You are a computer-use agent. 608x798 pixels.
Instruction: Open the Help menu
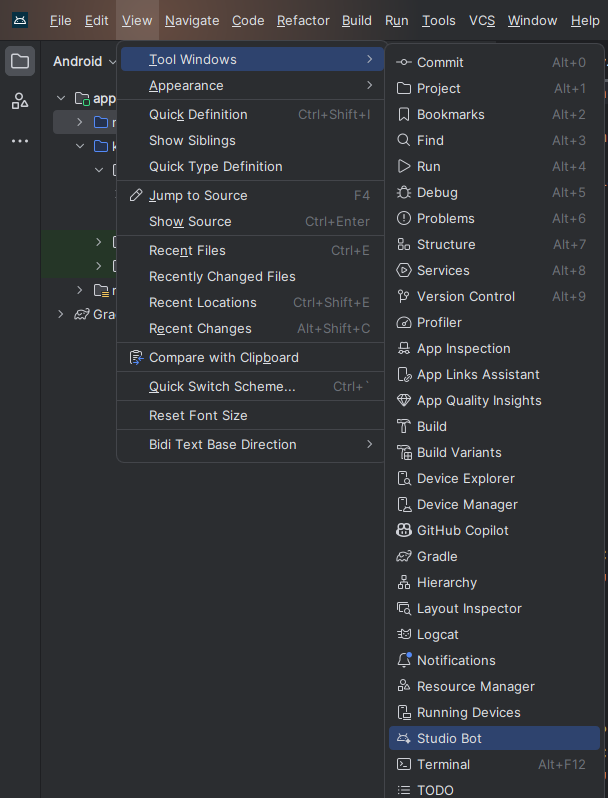click(585, 21)
